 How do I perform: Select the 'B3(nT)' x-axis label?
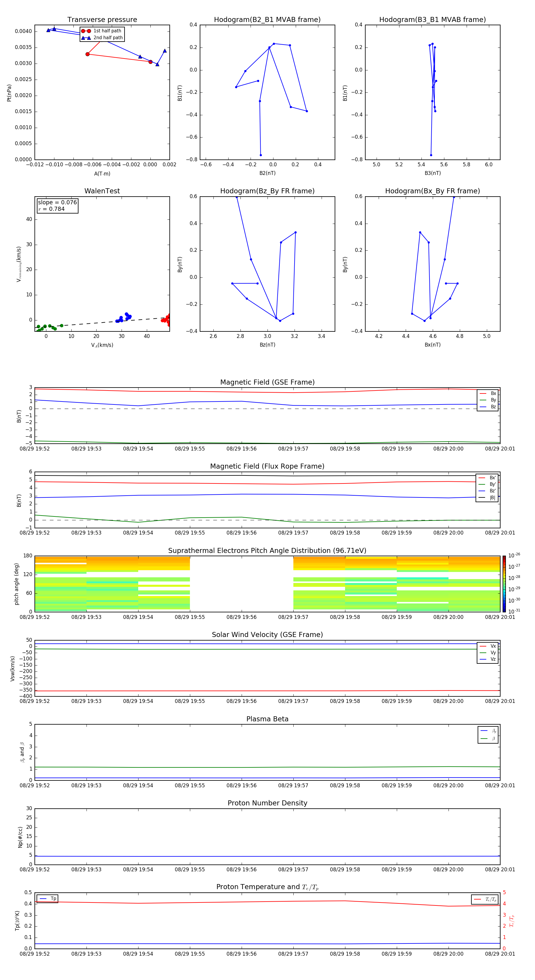point(432,173)
